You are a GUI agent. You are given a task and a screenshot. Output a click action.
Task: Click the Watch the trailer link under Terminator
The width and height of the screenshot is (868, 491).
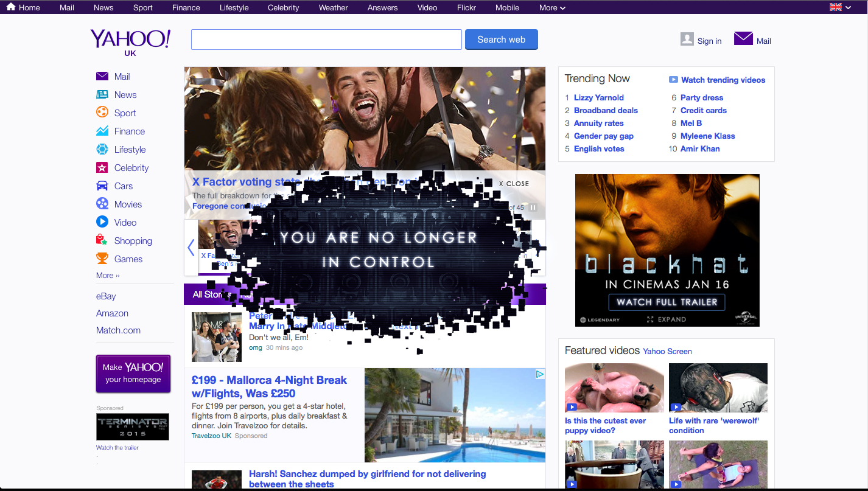[x=117, y=447]
